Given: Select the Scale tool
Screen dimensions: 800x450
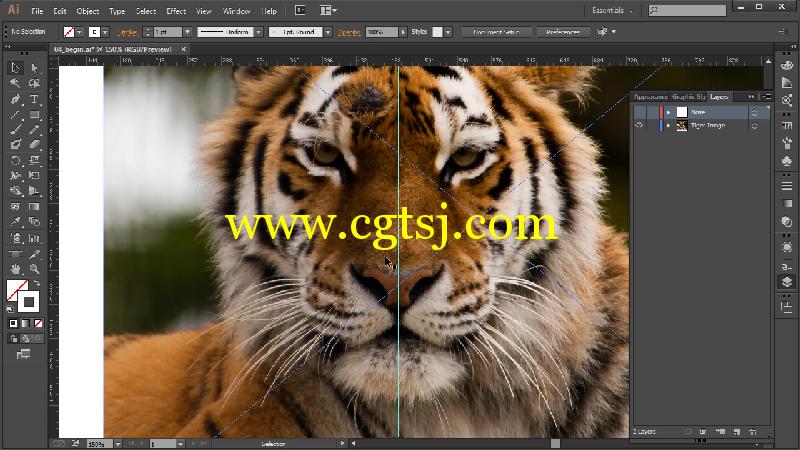Looking at the screenshot, I should (34, 161).
